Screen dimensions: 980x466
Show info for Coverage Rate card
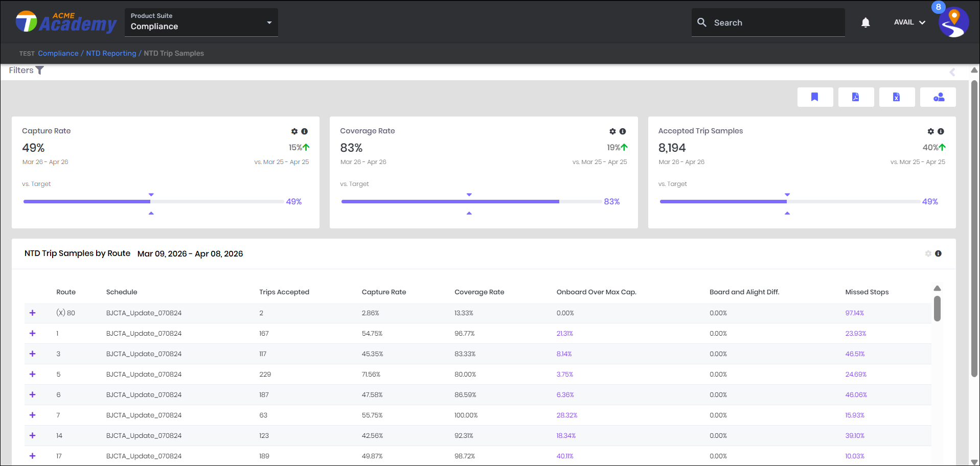tap(623, 131)
